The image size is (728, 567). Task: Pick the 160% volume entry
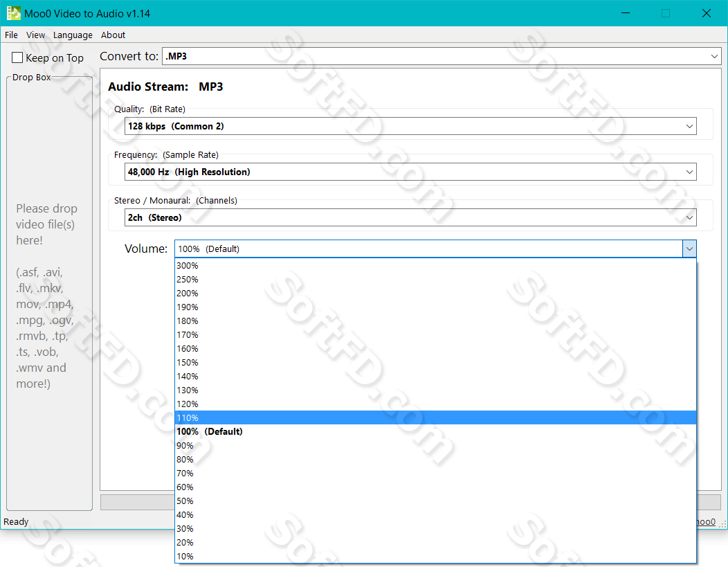pos(435,349)
